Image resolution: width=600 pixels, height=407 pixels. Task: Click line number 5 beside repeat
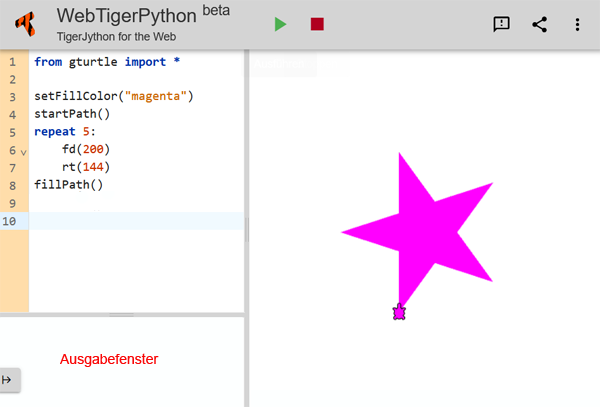[12, 132]
